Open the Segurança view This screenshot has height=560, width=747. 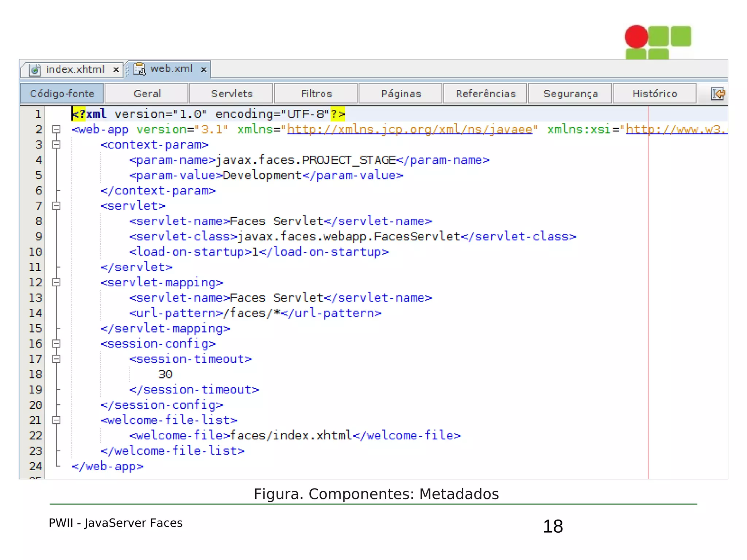point(570,94)
